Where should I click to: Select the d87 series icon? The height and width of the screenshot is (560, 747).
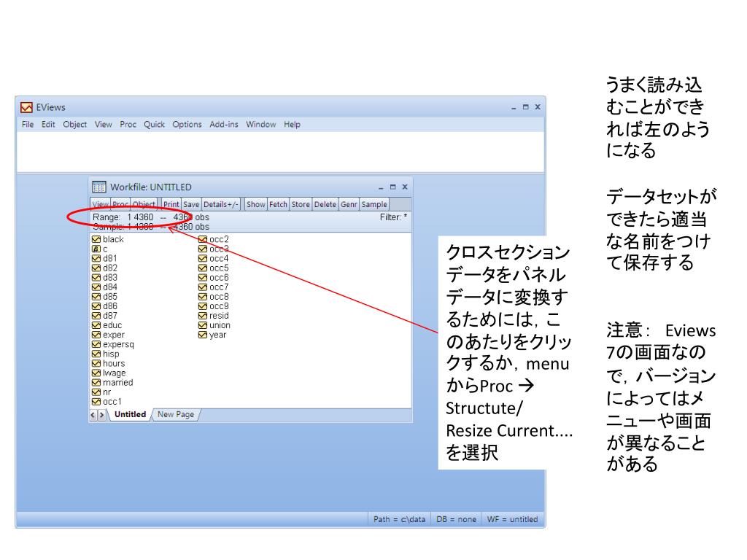(96, 316)
